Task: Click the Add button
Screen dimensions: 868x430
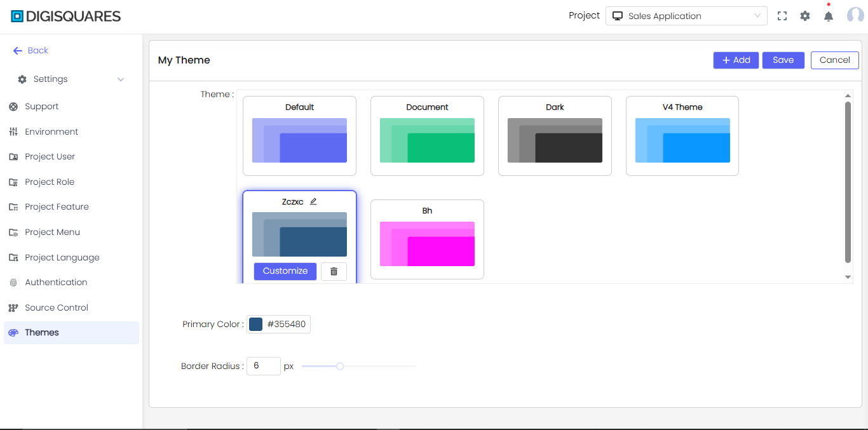Action: [x=736, y=60]
